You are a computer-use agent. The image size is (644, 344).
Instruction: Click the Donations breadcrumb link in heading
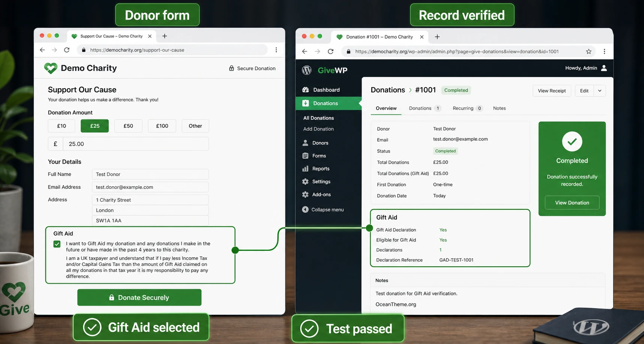pos(388,90)
